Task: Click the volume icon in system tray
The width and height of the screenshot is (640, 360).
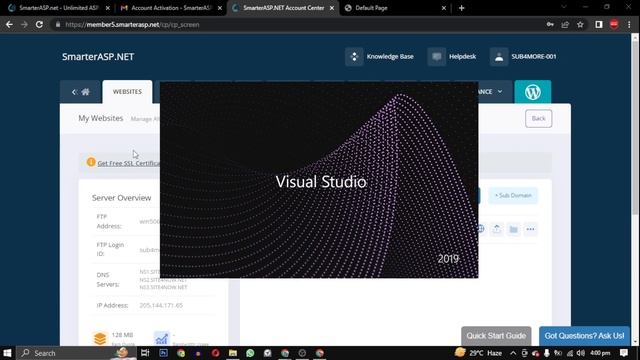Action: click(x=580, y=353)
